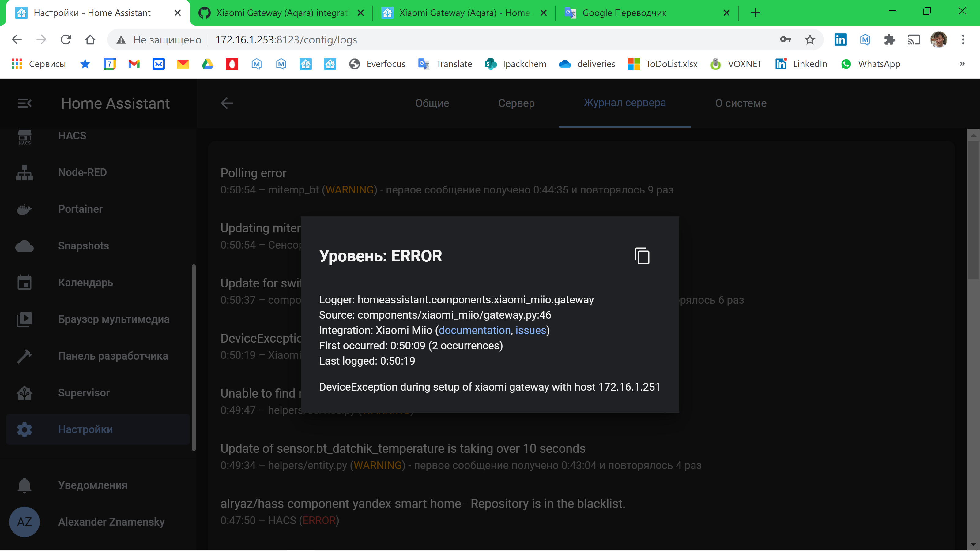Switch to the Общие tab
Viewport: 980px width, 551px height.
point(432,103)
